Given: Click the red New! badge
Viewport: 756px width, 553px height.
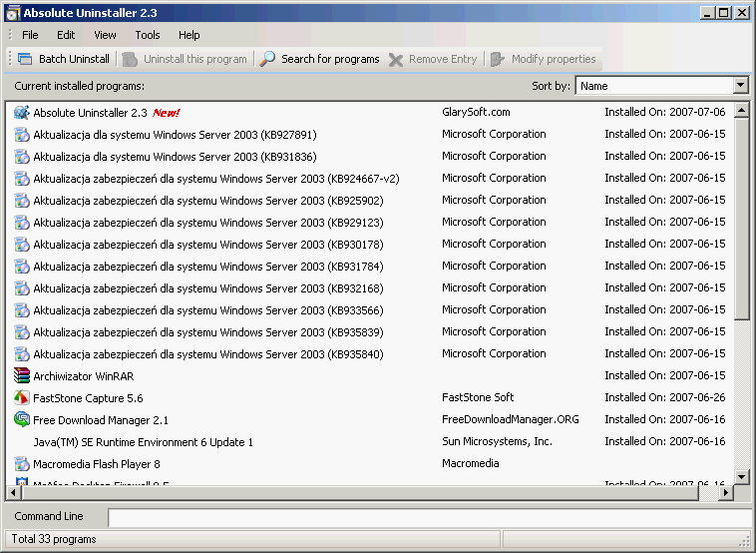Looking at the screenshot, I should point(166,113).
